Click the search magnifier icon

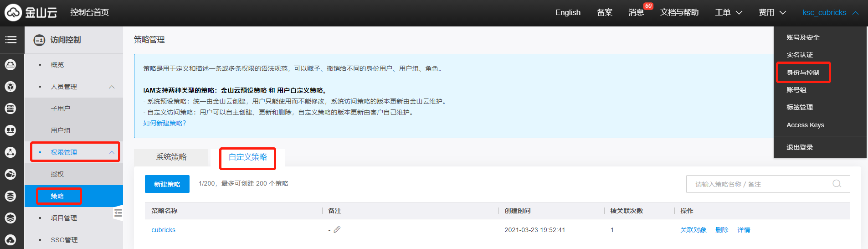837,184
